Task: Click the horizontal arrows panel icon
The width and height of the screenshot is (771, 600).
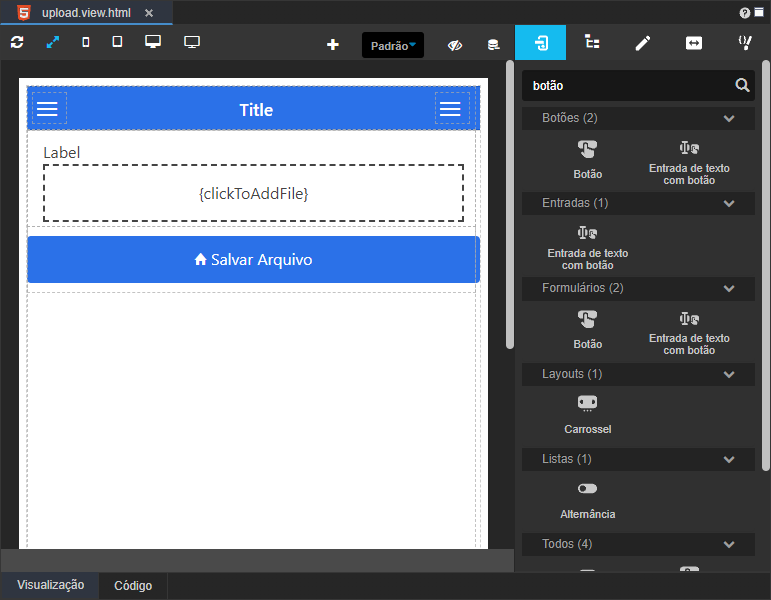Action: (x=694, y=43)
